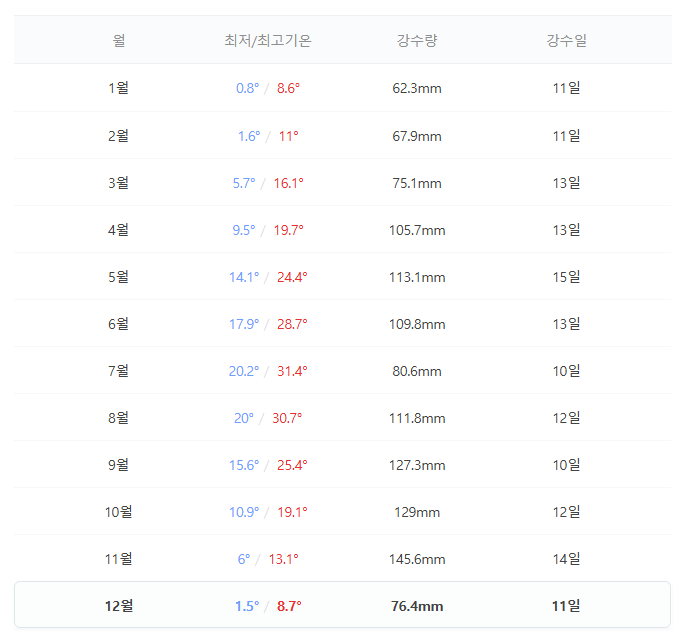Click the 105.7mm precipitation value
This screenshot has width=685, height=634.
coord(417,230)
